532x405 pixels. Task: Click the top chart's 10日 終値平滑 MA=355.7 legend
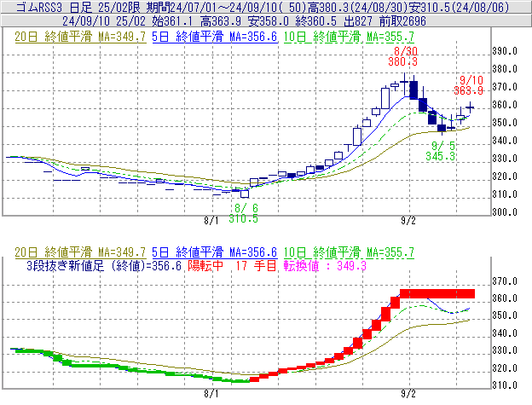pos(349,37)
